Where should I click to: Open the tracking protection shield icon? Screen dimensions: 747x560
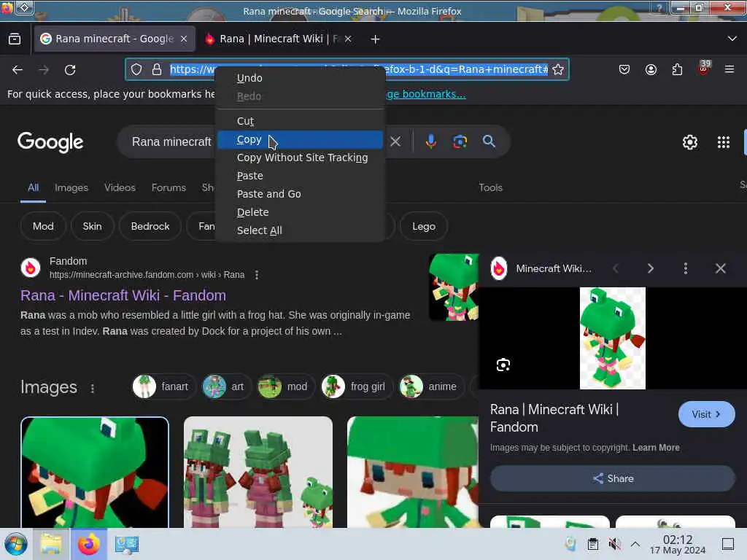tap(136, 69)
